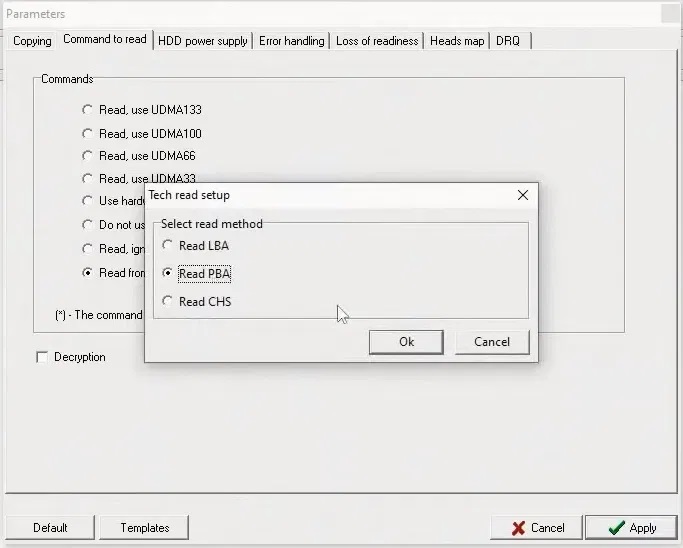Go to Loss of readiness tab
Image resolution: width=683 pixels, height=548 pixels.
tap(377, 41)
